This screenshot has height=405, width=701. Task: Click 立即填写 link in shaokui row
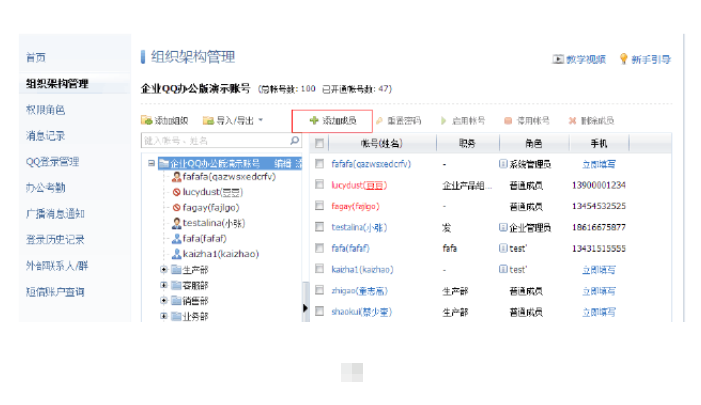(x=599, y=312)
